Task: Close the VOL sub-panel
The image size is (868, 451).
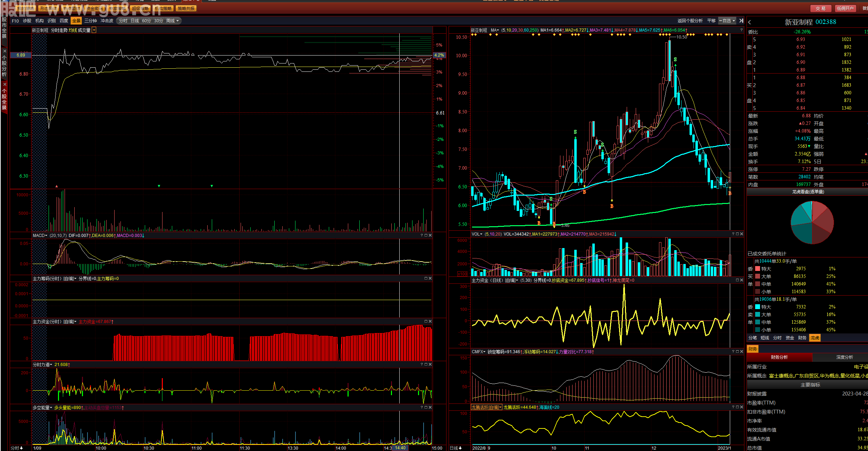Action: coord(742,234)
